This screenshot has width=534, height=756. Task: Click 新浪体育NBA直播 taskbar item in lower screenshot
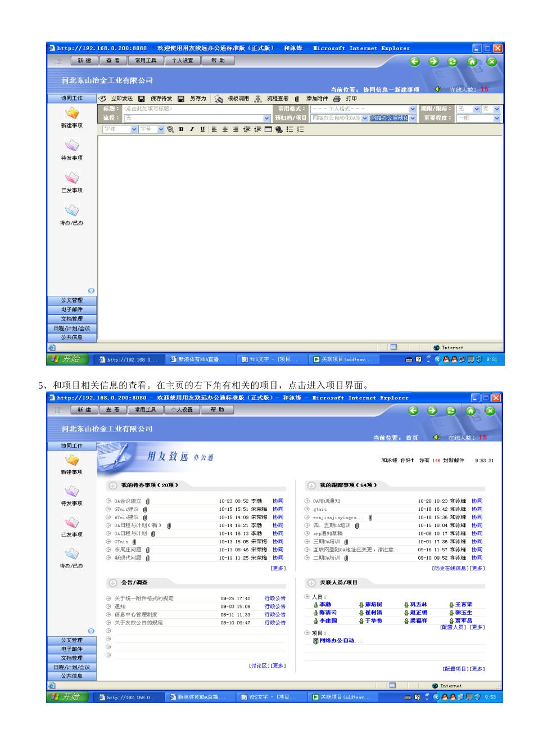(x=200, y=697)
